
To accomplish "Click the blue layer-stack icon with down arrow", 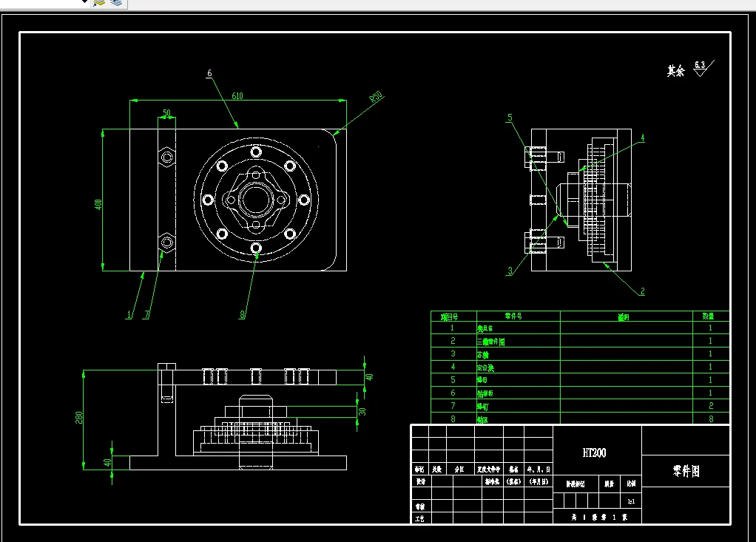I will click(116, 2).
